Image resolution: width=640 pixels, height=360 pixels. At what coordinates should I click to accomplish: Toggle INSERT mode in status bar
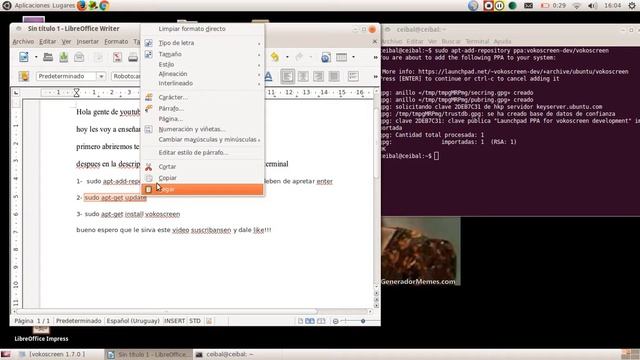pyautogui.click(x=175, y=321)
